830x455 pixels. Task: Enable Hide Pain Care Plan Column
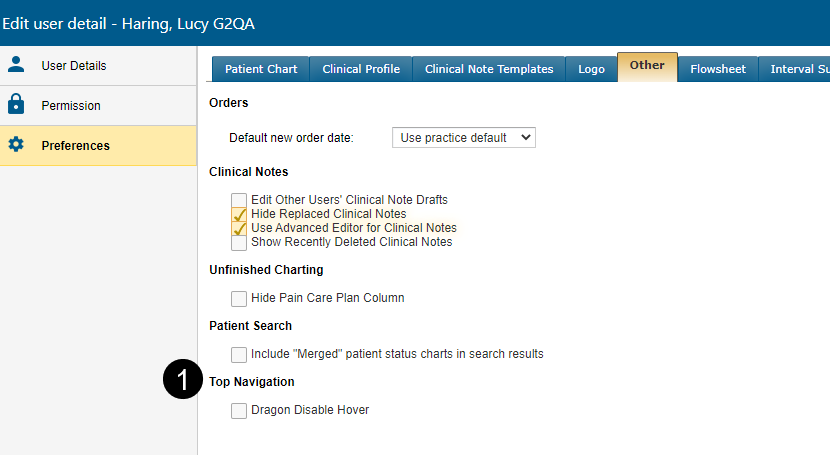[239, 298]
